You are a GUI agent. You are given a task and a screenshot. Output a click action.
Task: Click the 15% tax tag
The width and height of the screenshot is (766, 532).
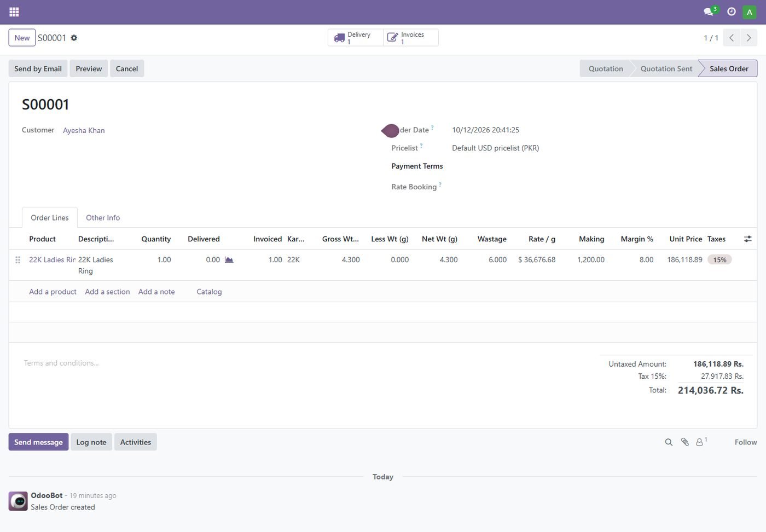[x=719, y=259]
